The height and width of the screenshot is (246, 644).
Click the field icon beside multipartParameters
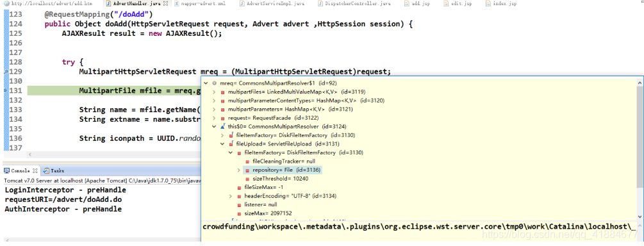tap(222, 110)
